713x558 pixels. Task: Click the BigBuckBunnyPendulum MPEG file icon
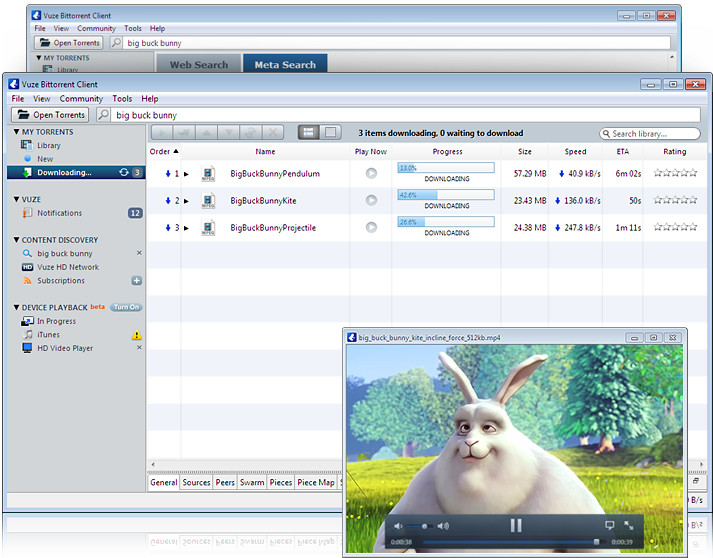(208, 174)
